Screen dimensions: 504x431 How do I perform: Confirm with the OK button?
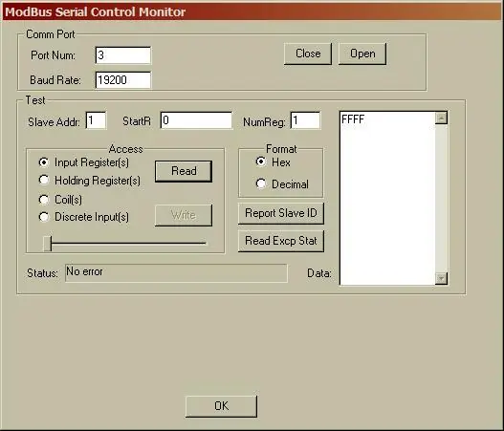[221, 406]
